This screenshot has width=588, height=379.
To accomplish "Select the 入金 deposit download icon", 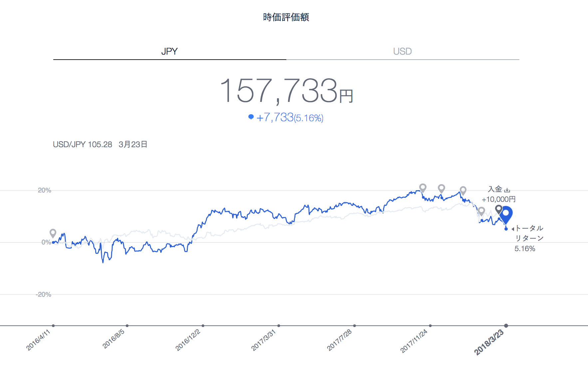I will coord(507,190).
